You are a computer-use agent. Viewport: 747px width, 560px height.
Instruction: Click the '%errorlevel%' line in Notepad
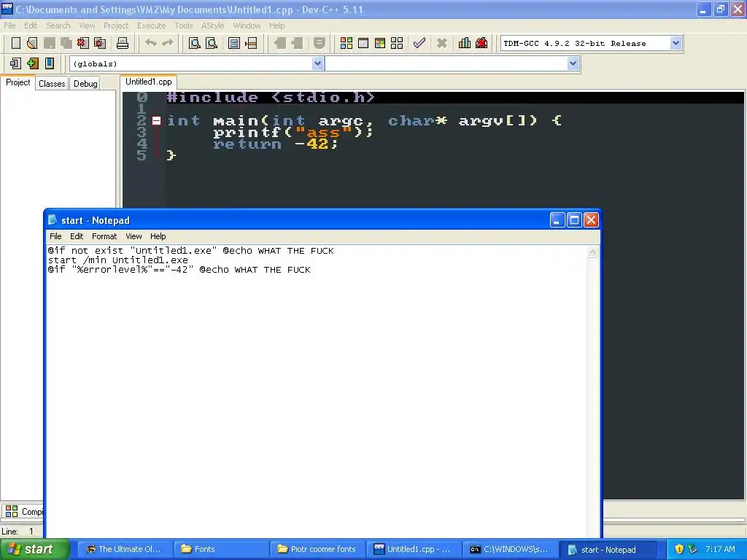[179, 270]
